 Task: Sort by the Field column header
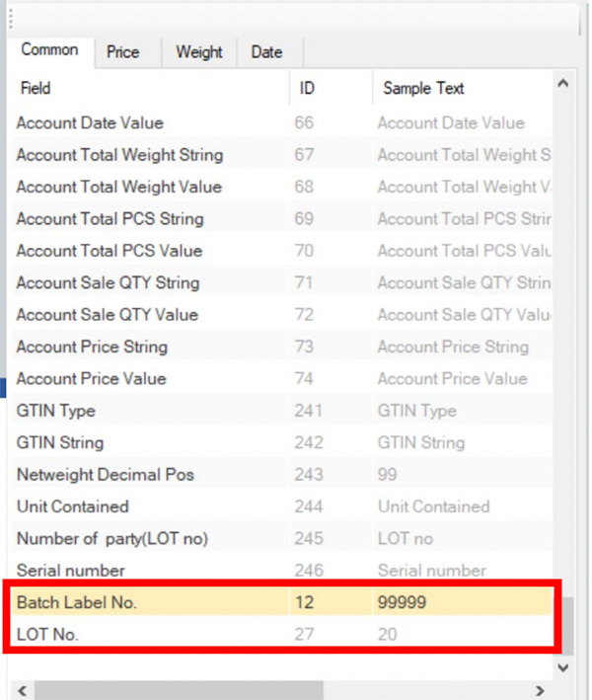pyautogui.click(x=148, y=88)
